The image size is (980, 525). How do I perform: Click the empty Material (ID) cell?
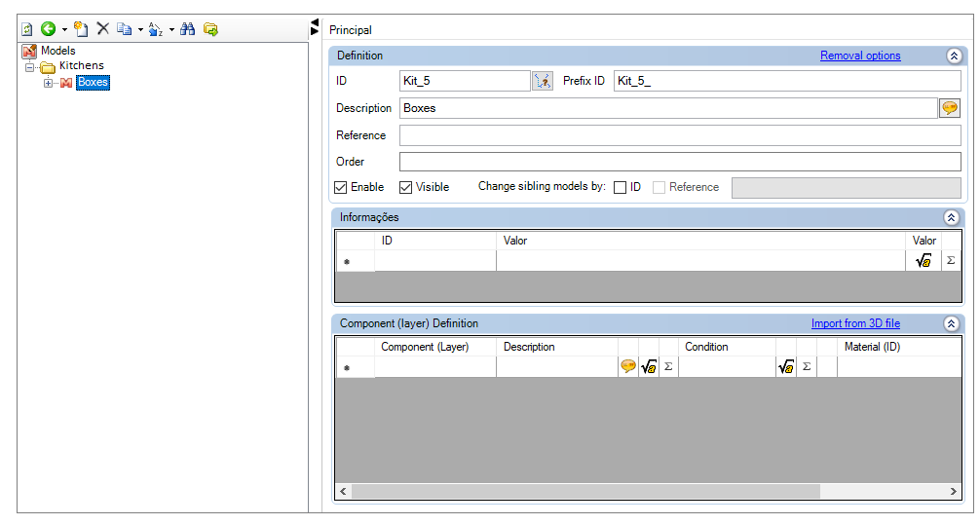point(899,367)
